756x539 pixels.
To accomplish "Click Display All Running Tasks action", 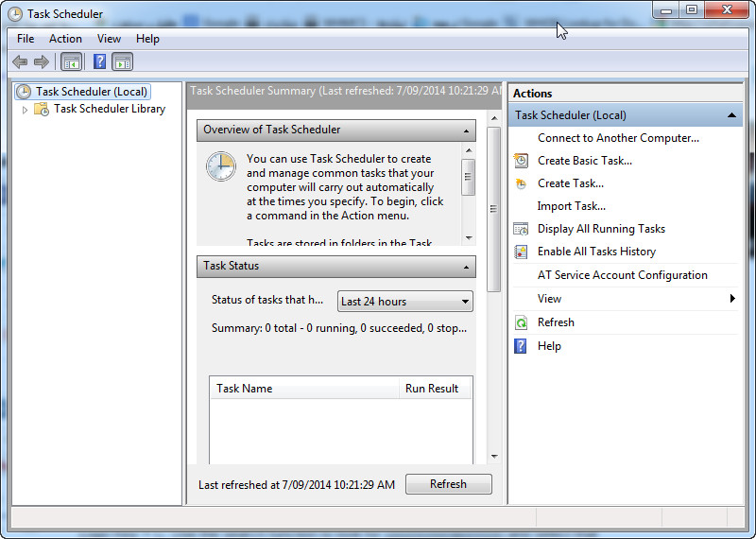I will (x=601, y=229).
